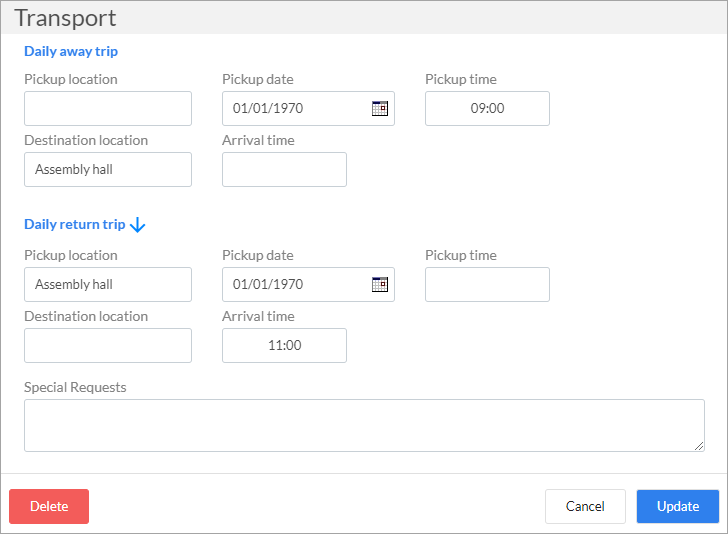Focus the away trip Pickup location field
The height and width of the screenshot is (534, 728).
(x=108, y=108)
